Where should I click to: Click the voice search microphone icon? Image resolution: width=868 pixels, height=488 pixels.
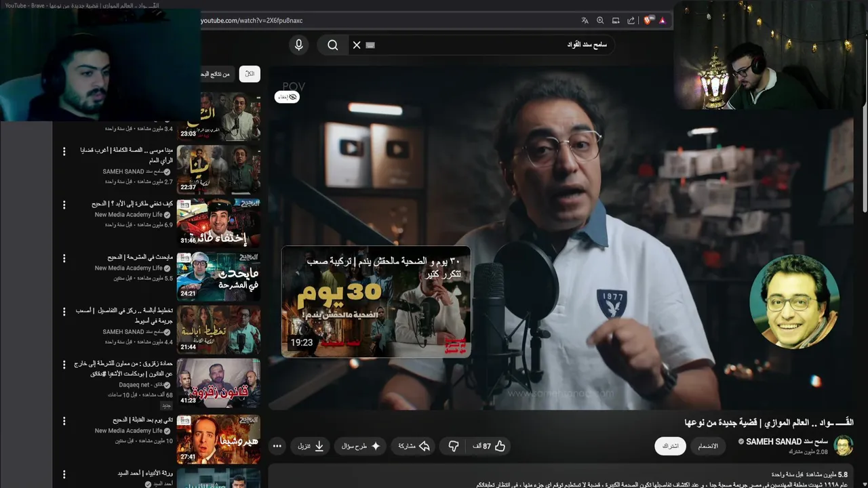(x=298, y=45)
